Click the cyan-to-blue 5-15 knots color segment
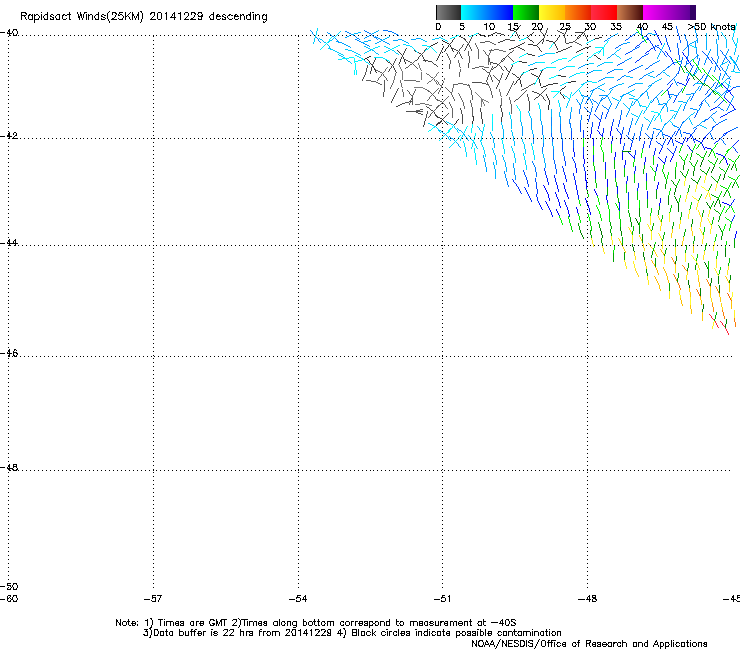The image size is (740, 650). pos(487,12)
